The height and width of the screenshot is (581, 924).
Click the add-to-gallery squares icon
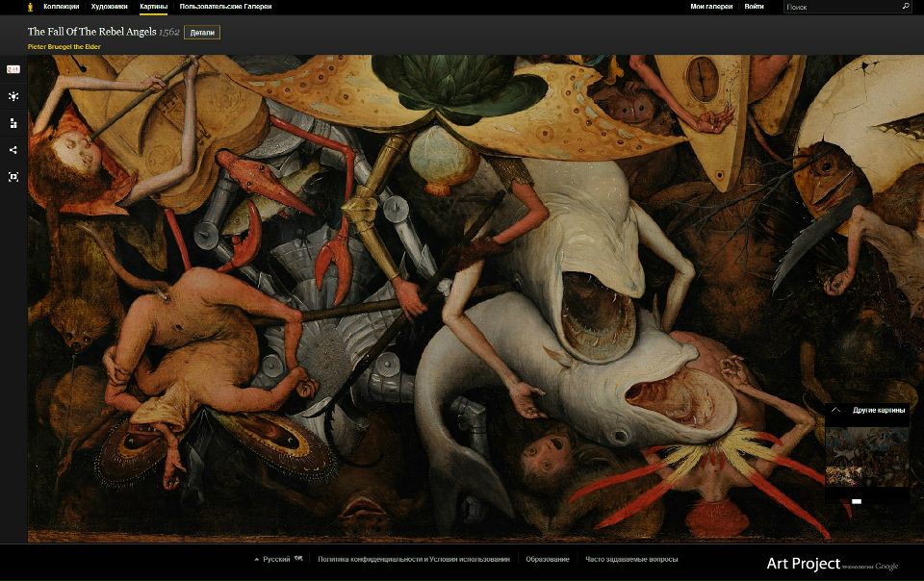coord(13,123)
